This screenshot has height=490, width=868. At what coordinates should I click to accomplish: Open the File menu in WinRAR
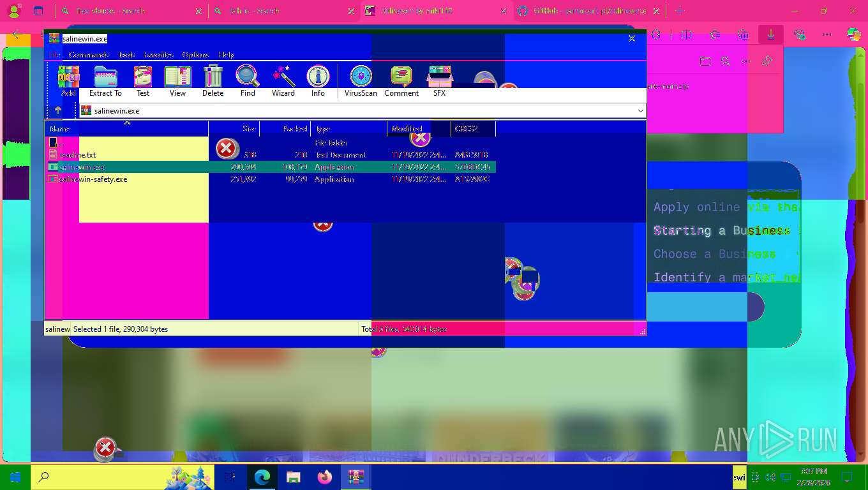click(55, 55)
